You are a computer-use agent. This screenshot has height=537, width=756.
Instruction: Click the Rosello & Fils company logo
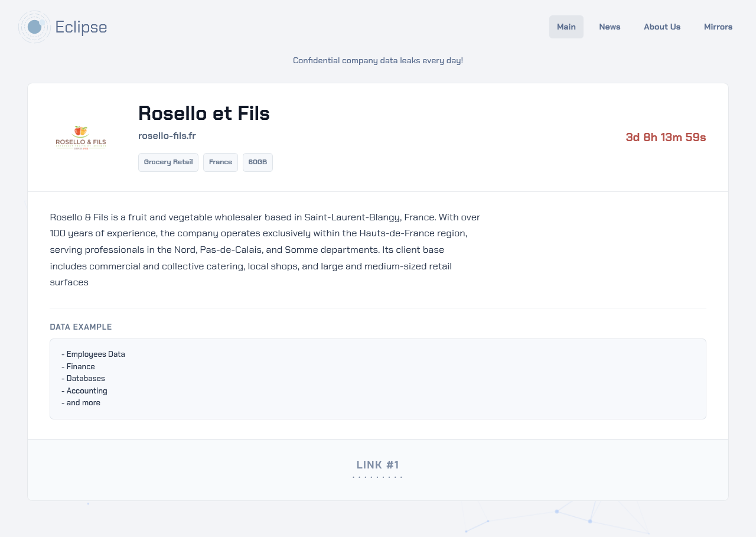(81, 138)
